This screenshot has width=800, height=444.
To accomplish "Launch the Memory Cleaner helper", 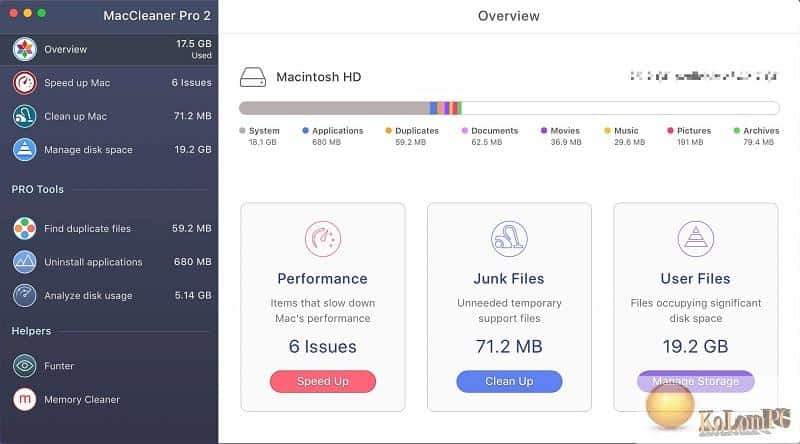I will coord(109,399).
